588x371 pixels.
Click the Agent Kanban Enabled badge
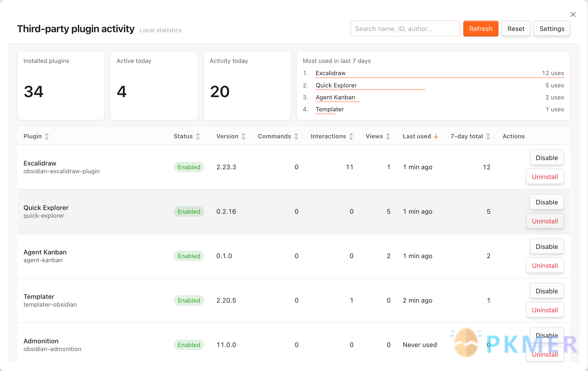[x=189, y=256]
